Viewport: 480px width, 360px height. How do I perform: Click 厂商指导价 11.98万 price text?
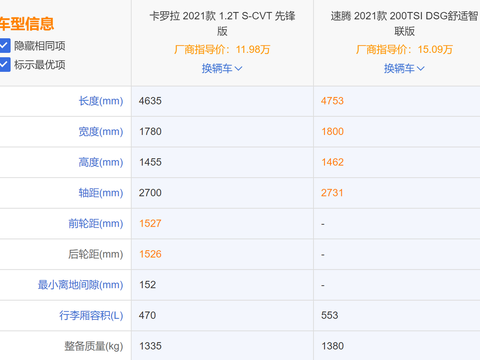[x=222, y=50]
